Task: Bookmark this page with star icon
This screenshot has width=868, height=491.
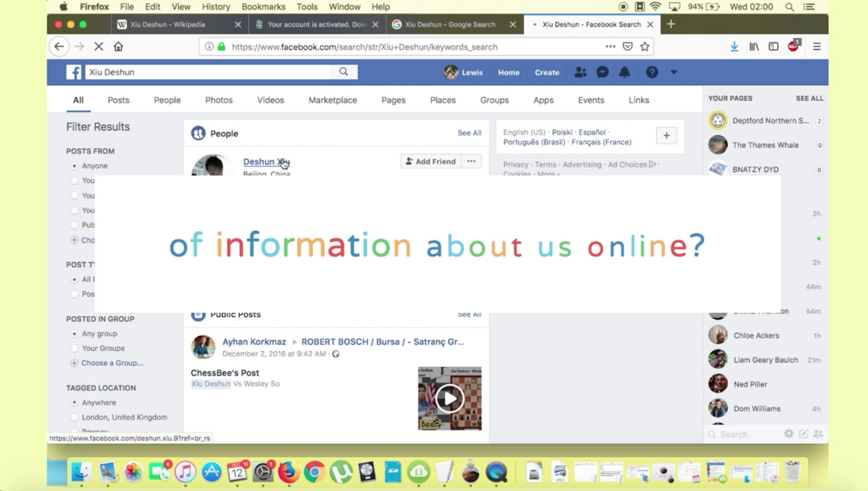Action: [x=645, y=47]
